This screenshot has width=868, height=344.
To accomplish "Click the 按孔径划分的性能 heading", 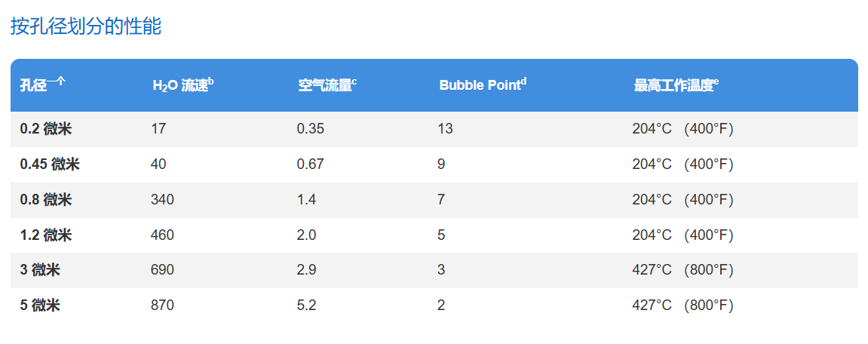I will tap(86, 26).
